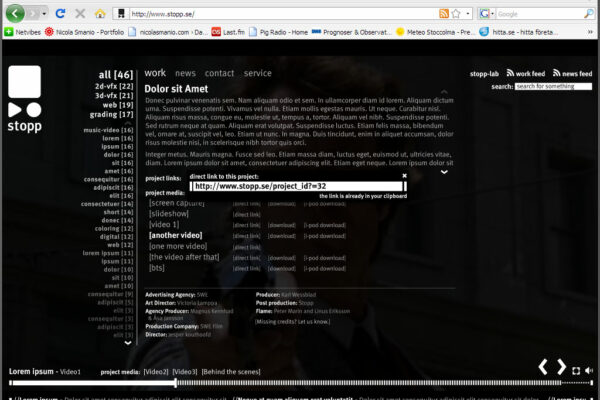Open the news feed RSS link
This screenshot has width=600, height=400.
(572, 73)
